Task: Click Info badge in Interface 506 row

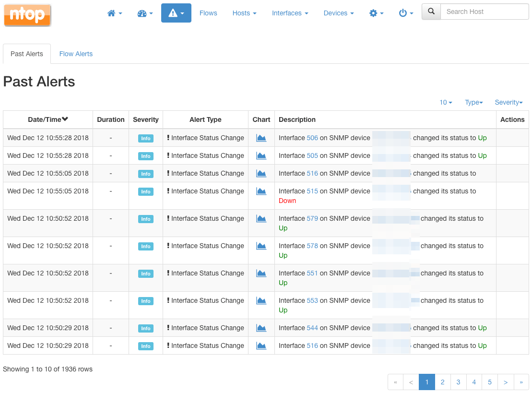Action: coord(145,138)
